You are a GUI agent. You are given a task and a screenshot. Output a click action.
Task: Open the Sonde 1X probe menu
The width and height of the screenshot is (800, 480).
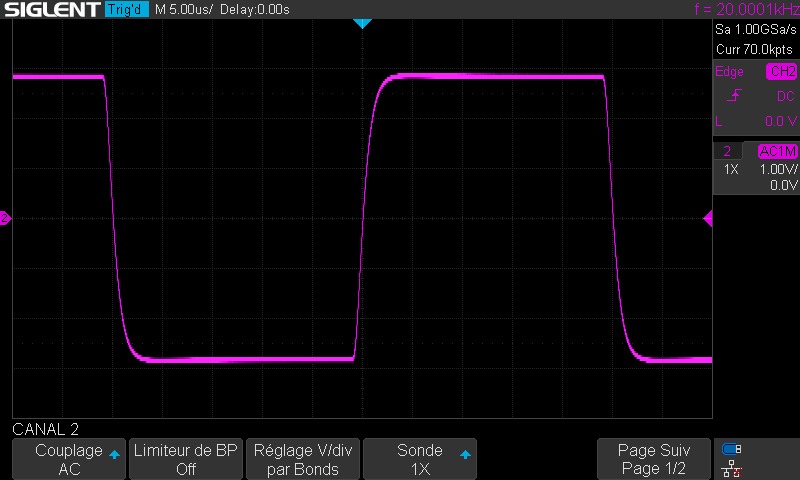point(420,459)
